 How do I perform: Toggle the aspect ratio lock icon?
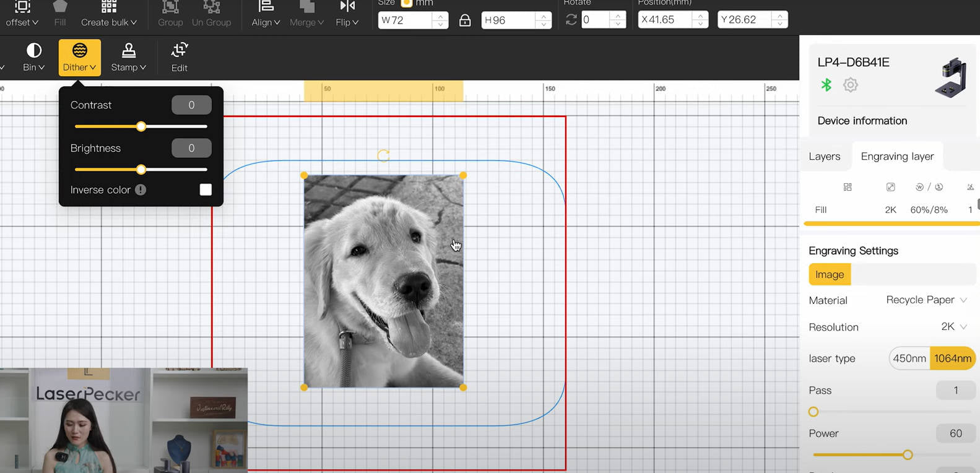click(465, 20)
